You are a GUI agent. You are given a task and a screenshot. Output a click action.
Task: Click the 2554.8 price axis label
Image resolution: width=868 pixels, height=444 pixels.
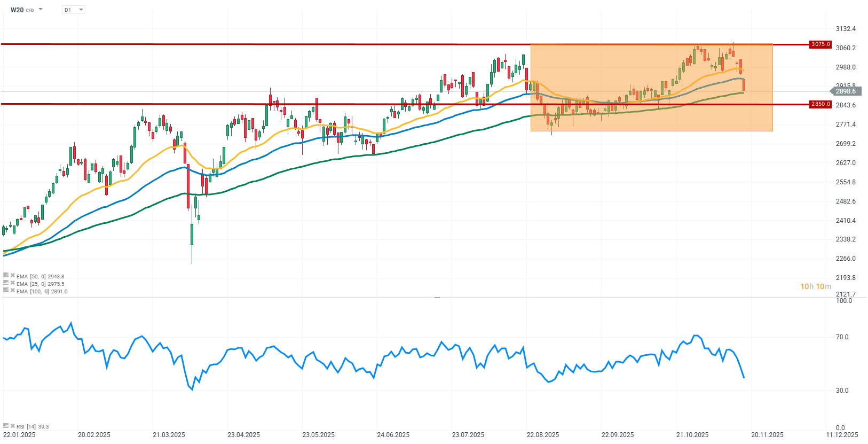click(846, 182)
